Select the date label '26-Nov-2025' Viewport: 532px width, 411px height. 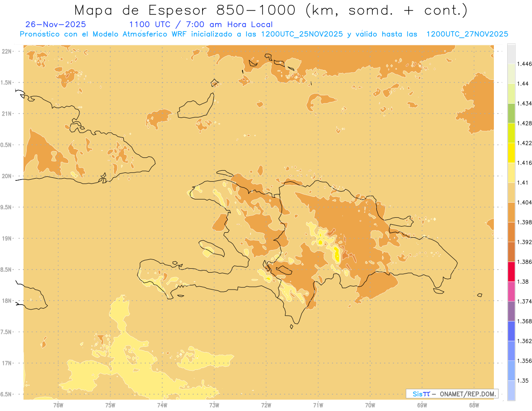coord(56,24)
